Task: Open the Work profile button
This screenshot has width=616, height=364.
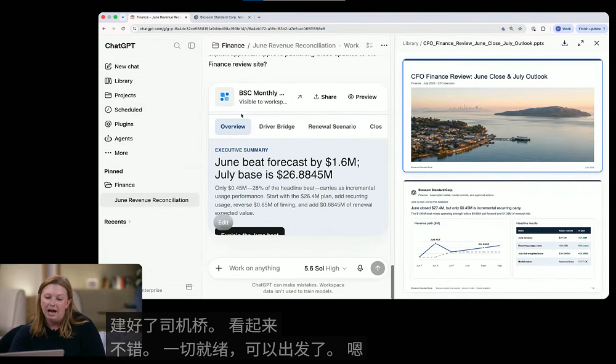Action: (x=563, y=29)
